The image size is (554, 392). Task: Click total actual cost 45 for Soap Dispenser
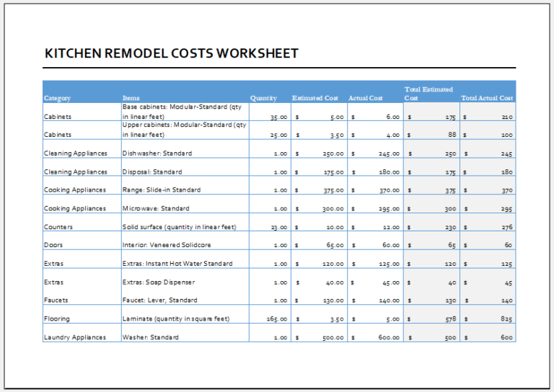coord(488,277)
